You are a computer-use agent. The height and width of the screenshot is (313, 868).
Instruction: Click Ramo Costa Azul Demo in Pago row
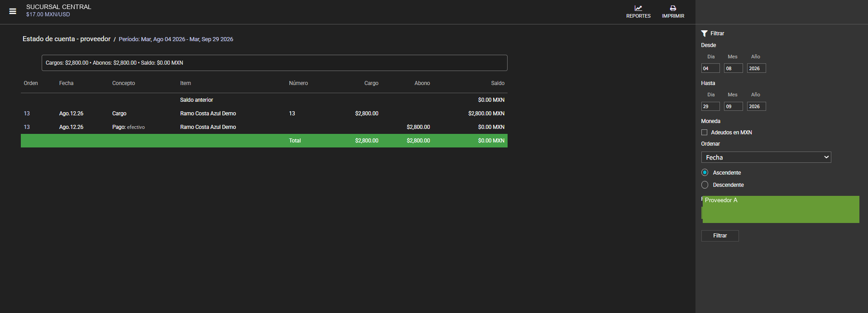pyautogui.click(x=208, y=127)
